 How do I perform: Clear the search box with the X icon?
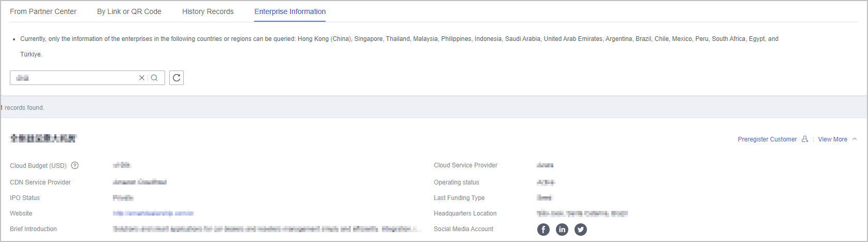coord(141,78)
